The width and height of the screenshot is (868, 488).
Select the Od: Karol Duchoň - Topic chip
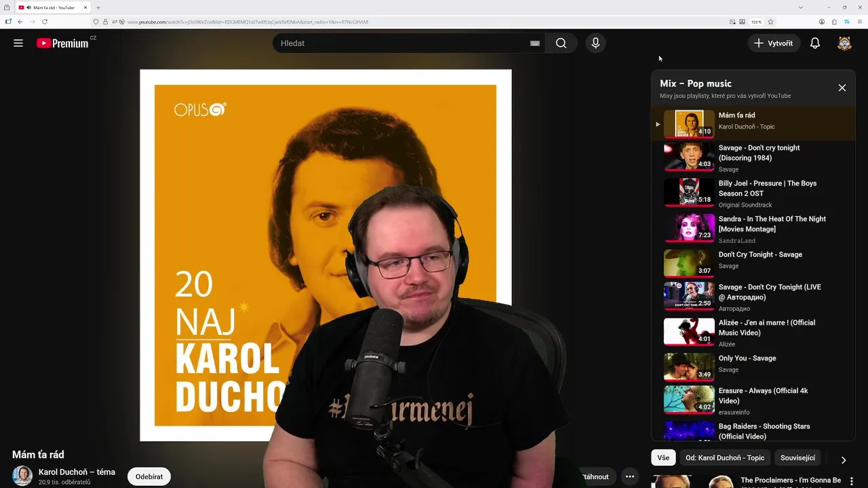click(725, 457)
